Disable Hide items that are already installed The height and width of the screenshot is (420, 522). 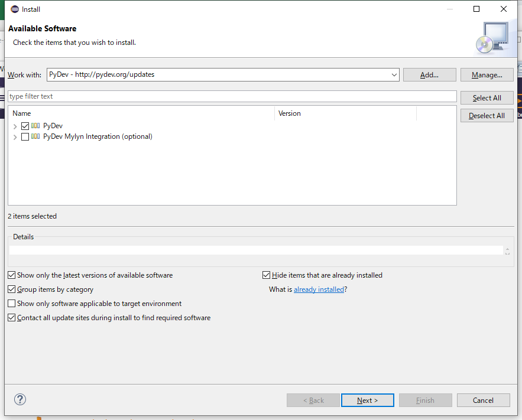(267, 275)
